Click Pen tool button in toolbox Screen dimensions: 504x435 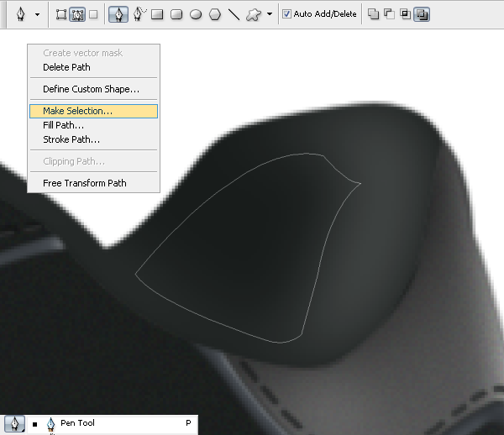click(x=13, y=424)
